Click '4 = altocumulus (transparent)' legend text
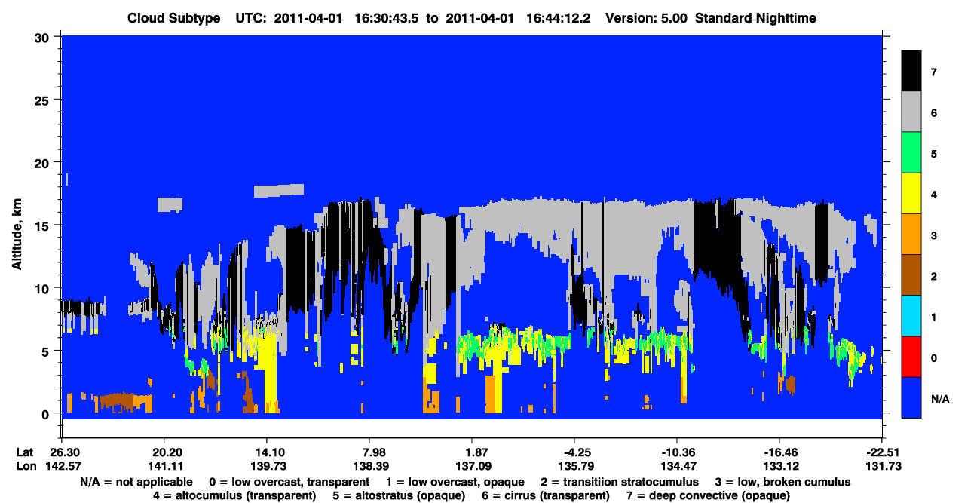980x503 pixels. (234, 495)
